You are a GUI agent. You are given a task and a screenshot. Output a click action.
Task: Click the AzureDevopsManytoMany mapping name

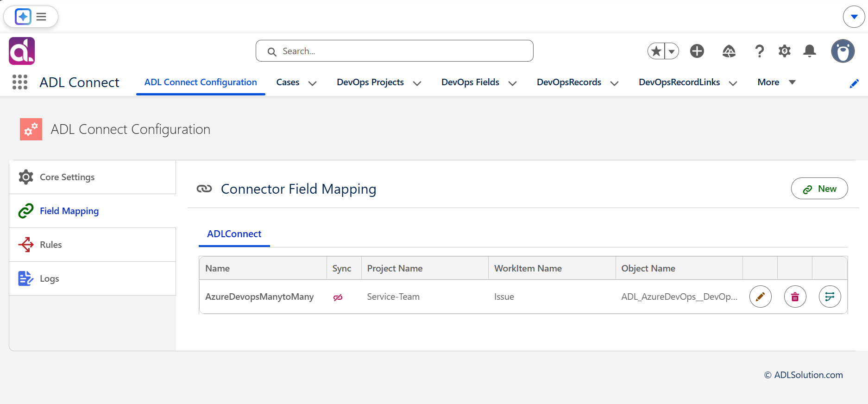tap(259, 297)
